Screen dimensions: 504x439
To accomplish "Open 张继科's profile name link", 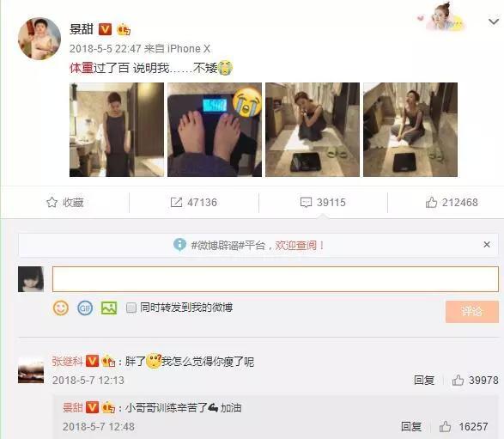I will pos(67,362).
